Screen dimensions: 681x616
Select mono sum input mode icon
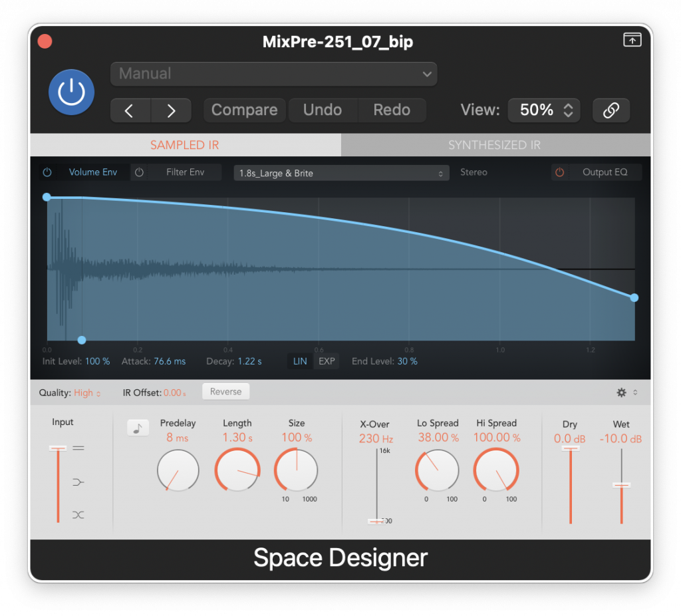(x=78, y=482)
